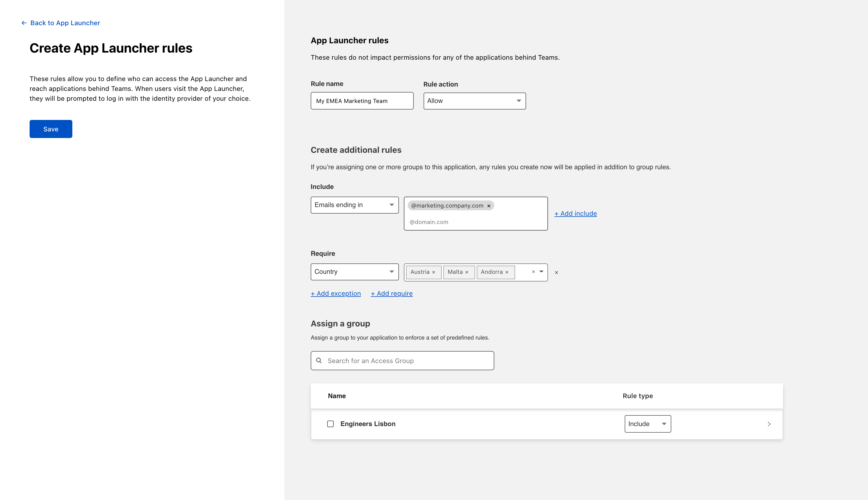Expand the country values dropdown arrow
Image resolution: width=868 pixels, height=500 pixels.
(541, 272)
